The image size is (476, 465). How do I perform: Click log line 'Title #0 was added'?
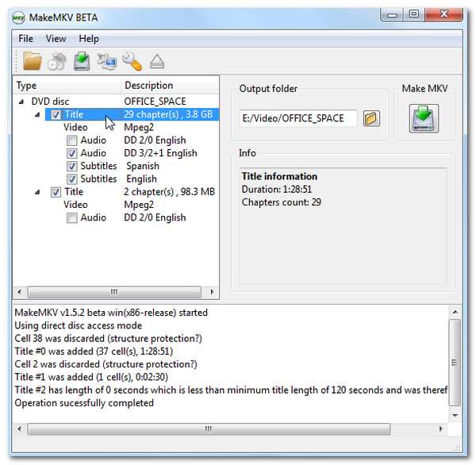[x=94, y=352]
